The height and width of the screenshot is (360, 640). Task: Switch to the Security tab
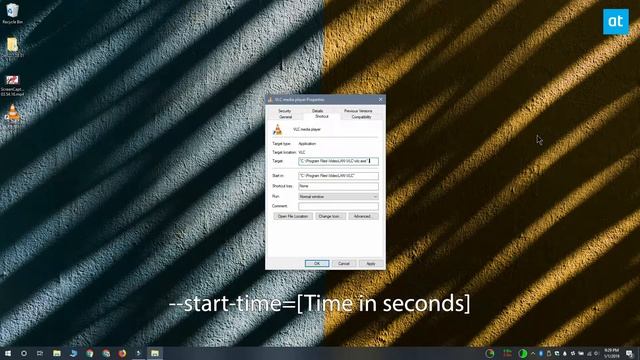click(x=284, y=111)
